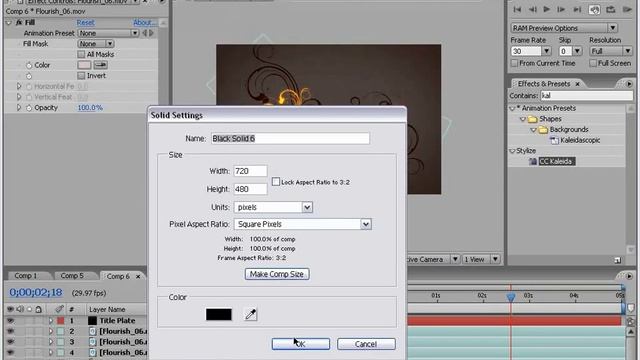640x360 pixels.
Task: Enable the All Masks checkbox
Action: [x=81, y=54]
